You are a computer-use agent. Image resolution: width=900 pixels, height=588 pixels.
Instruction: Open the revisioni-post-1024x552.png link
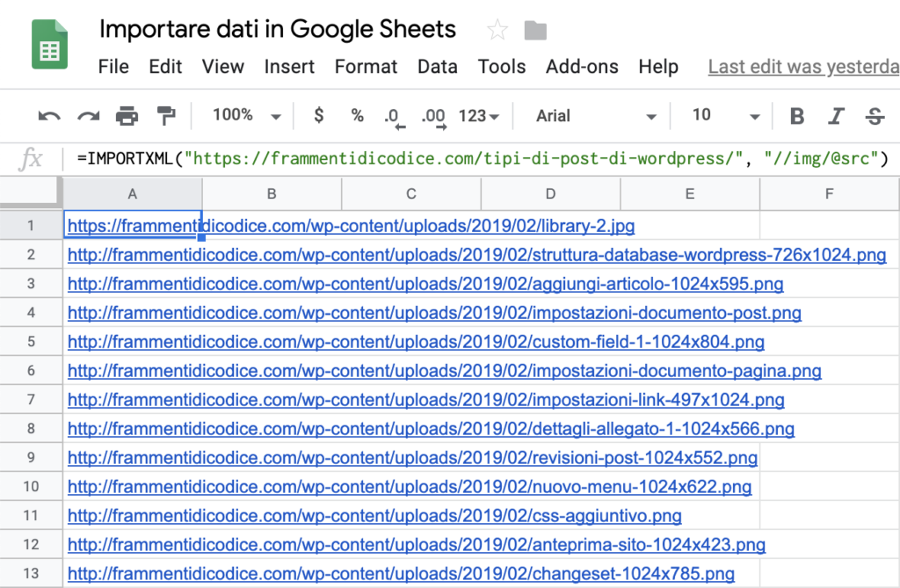412,457
